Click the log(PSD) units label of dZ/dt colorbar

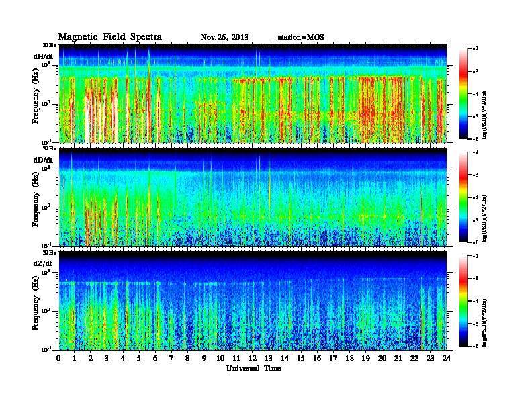[484, 322]
